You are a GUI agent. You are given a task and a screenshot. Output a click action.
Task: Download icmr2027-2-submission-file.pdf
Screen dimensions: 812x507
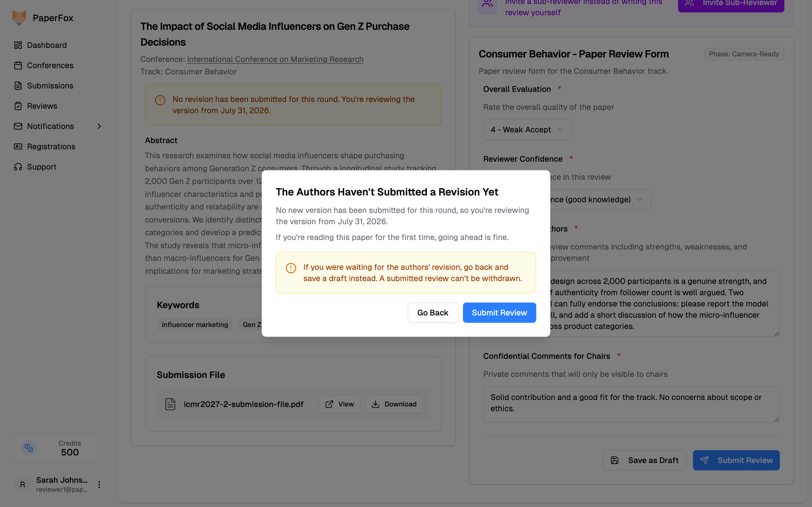pos(394,404)
